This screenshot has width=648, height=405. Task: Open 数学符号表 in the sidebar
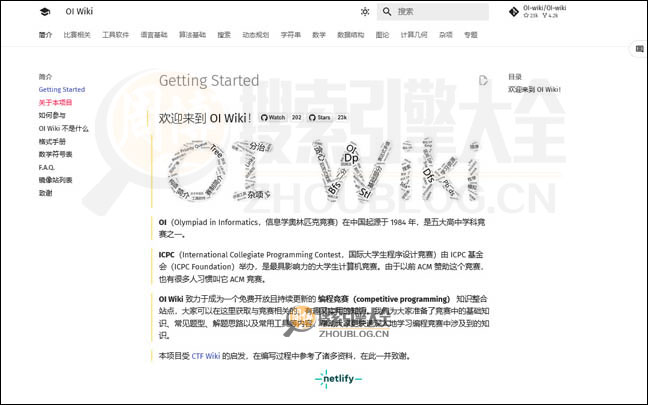point(55,154)
